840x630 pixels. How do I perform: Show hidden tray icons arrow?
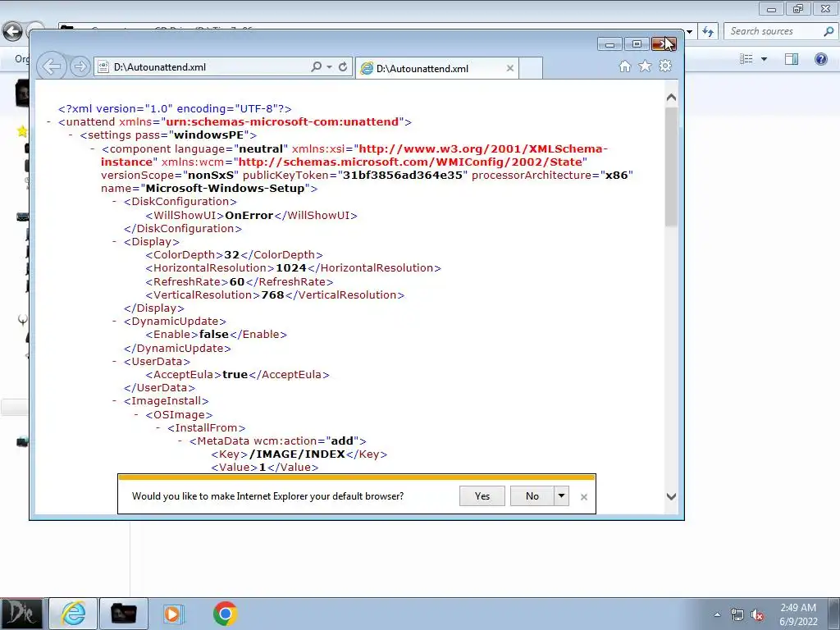[717, 615]
